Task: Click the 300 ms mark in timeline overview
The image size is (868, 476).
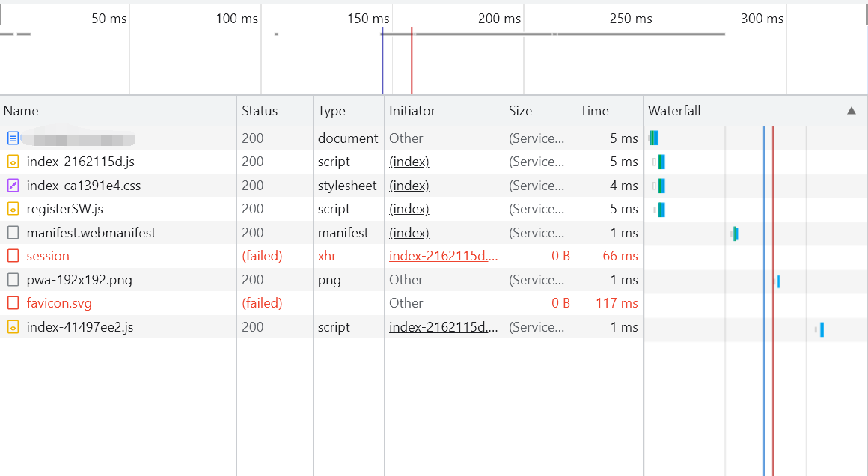Action: click(x=762, y=19)
